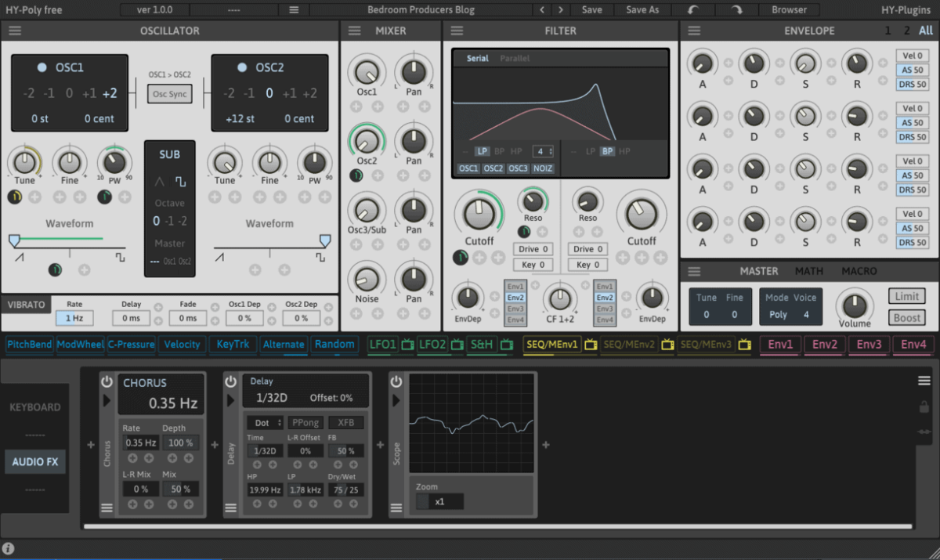Open the Mixer panel hamburger menu
Screen dimensions: 940x560
[353, 31]
